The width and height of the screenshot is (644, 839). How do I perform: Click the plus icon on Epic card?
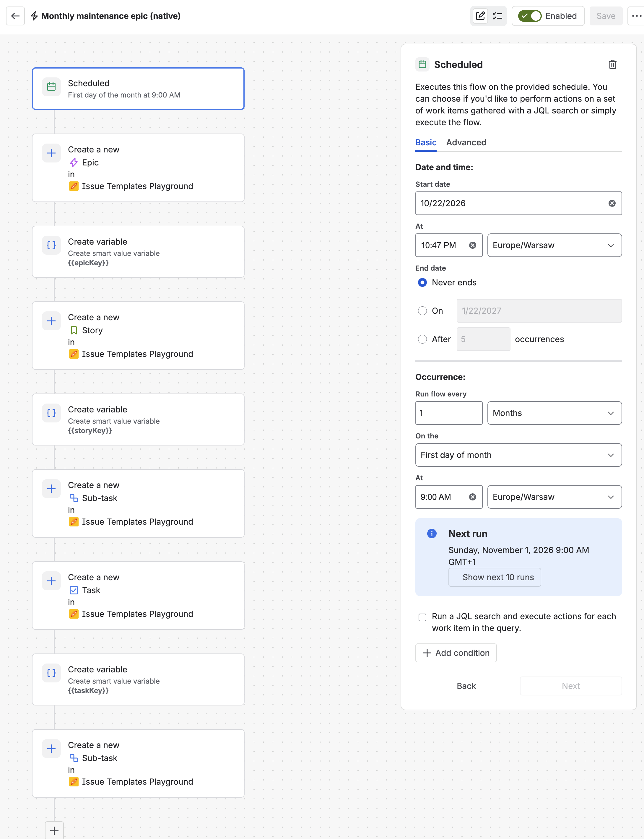(x=51, y=153)
